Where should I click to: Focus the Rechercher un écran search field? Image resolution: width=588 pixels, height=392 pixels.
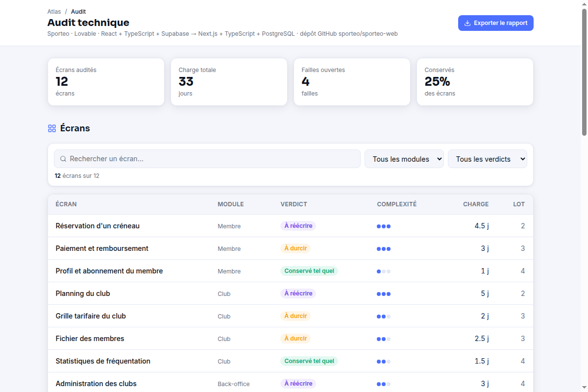(x=207, y=159)
